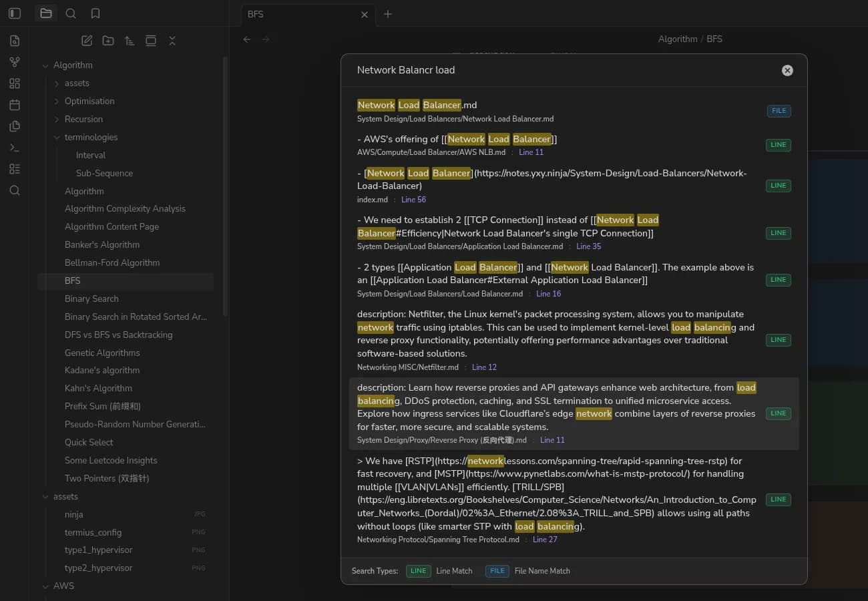Viewport: 868px width, 601px height.
Task: Click LINE badge in Search Types footer
Action: point(419,571)
